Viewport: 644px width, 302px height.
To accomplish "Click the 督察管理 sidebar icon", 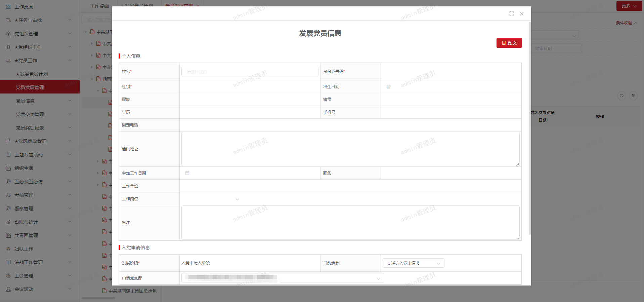I will (x=8, y=209).
